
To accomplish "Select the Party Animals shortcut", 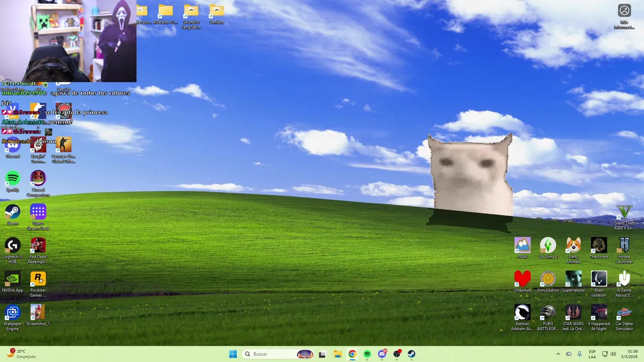I will (574, 250).
